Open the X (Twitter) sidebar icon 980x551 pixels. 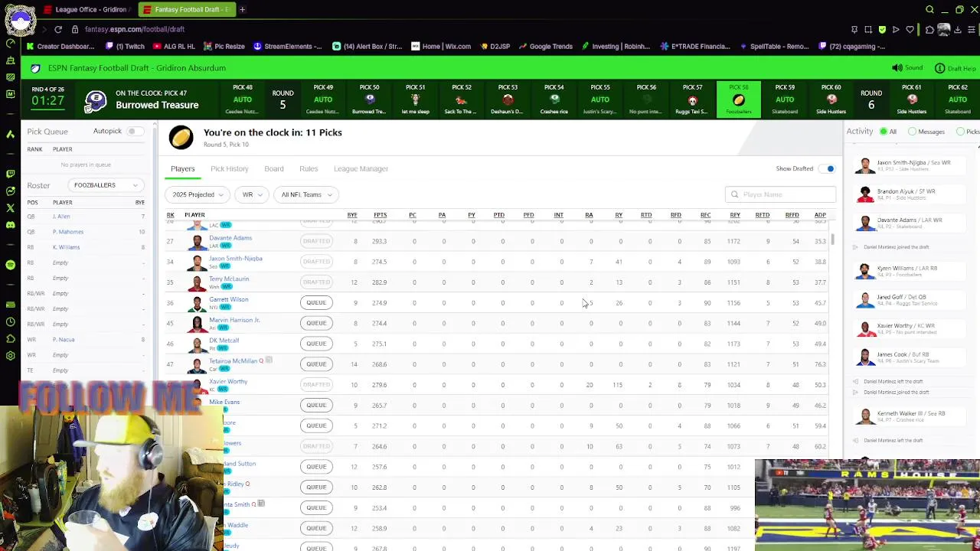[x=10, y=207]
